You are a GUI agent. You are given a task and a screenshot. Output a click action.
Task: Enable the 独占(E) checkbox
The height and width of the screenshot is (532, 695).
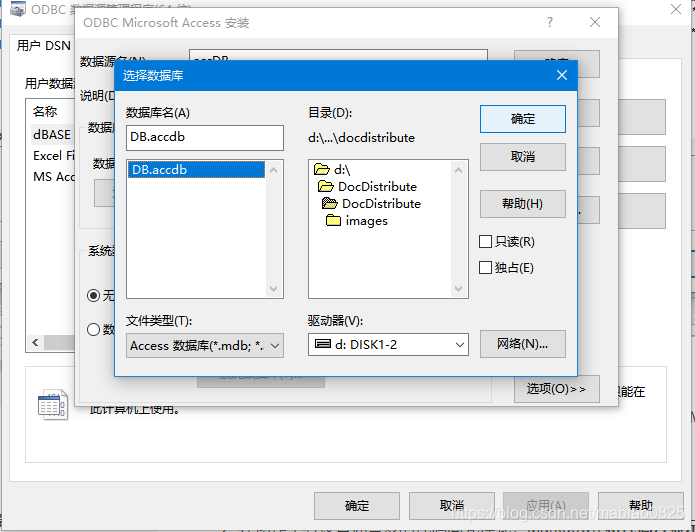485,267
